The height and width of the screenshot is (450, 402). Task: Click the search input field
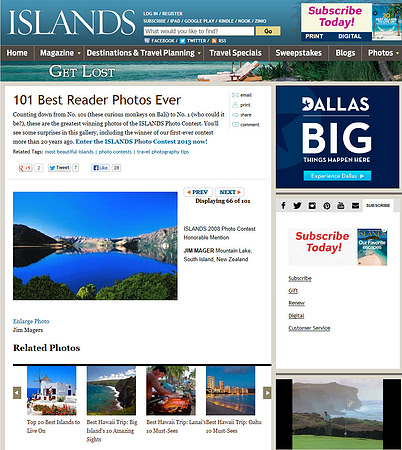pyautogui.click(x=199, y=31)
